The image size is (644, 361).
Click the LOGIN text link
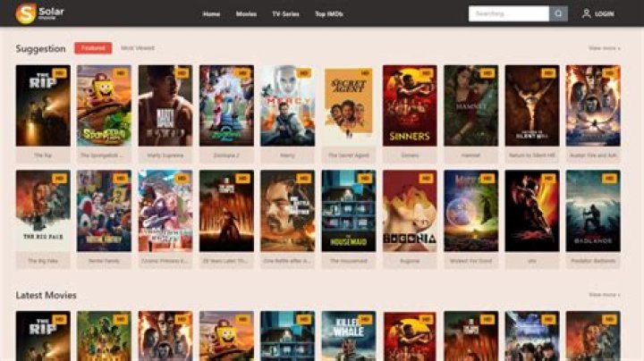pyautogui.click(x=604, y=14)
